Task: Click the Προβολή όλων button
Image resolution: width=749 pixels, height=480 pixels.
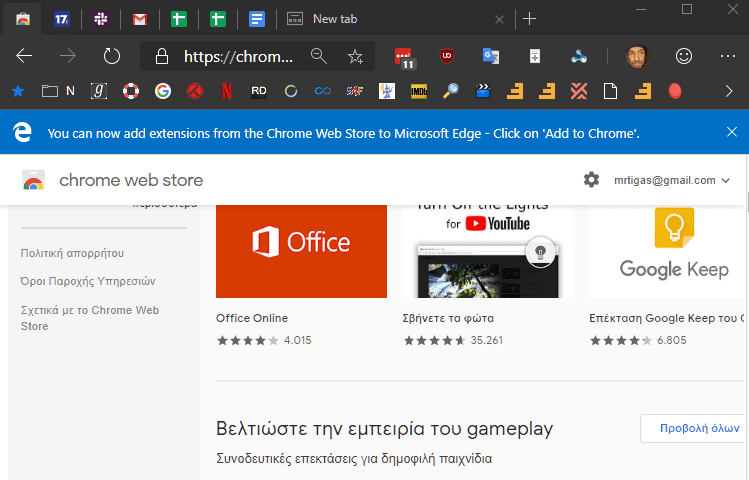Action: (694, 428)
